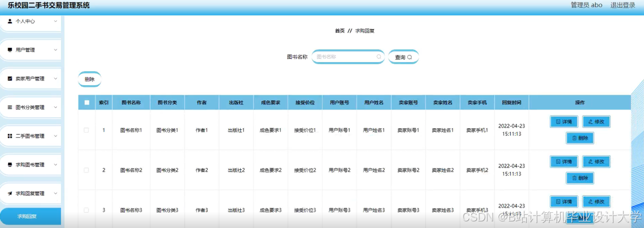Click 删除 in row 图书名称1
644x228 pixels.
[580, 138]
